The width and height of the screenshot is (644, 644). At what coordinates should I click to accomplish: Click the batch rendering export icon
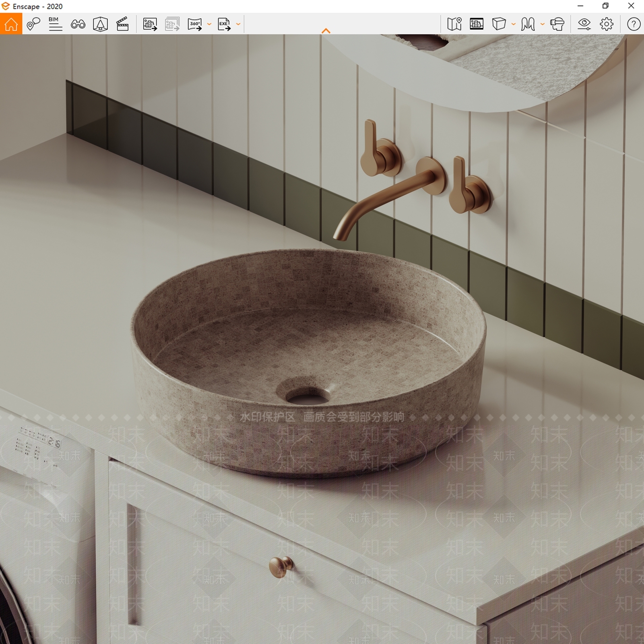[x=172, y=24]
